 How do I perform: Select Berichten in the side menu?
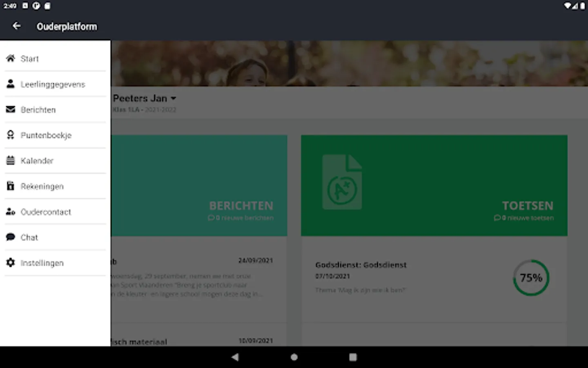pos(55,110)
